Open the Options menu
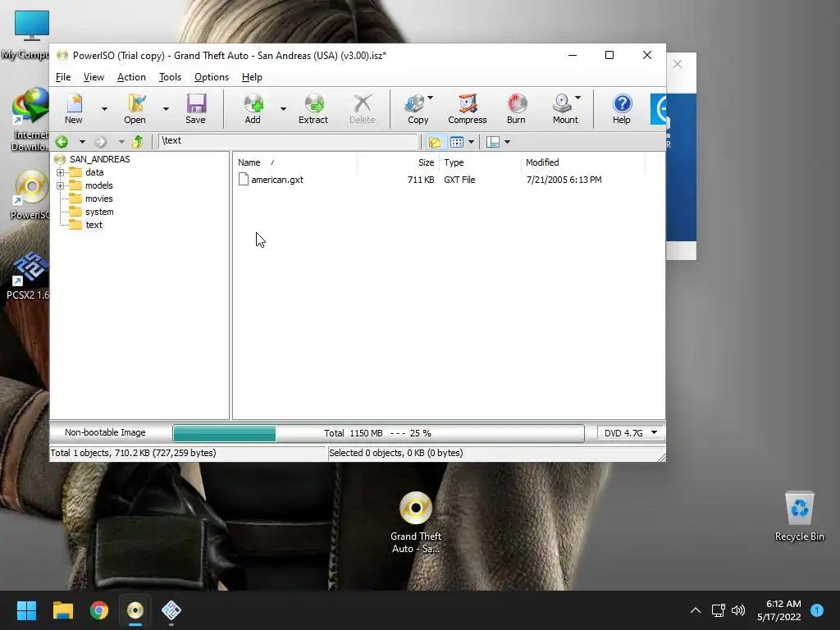Screen dimensions: 840x630 [212, 77]
